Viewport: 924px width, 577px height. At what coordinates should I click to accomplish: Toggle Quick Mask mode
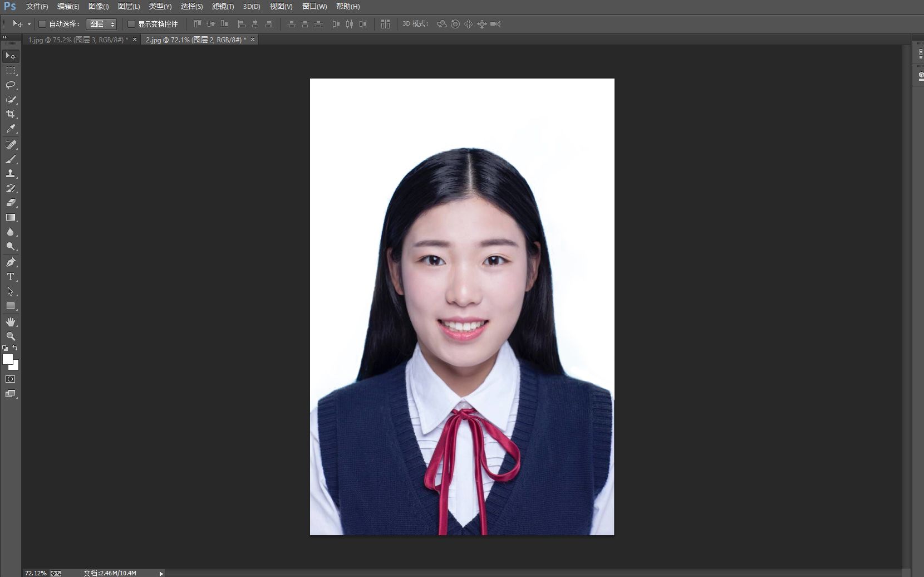11,379
